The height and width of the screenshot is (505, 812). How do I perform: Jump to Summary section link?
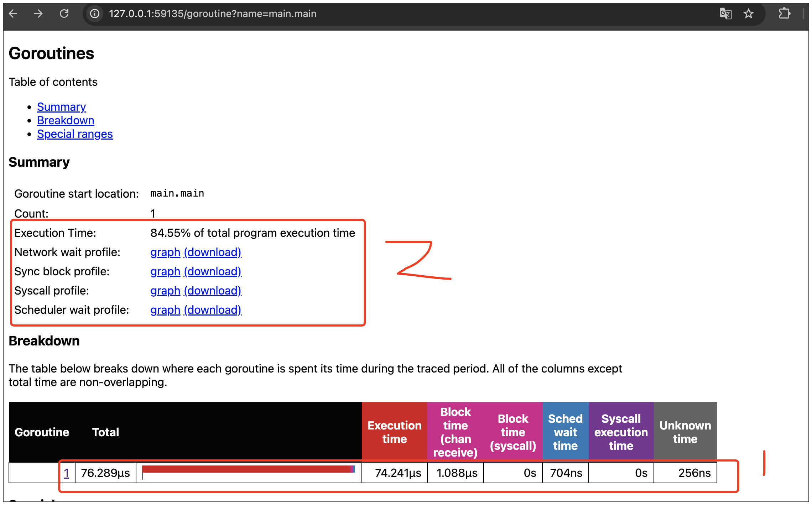tap(61, 107)
